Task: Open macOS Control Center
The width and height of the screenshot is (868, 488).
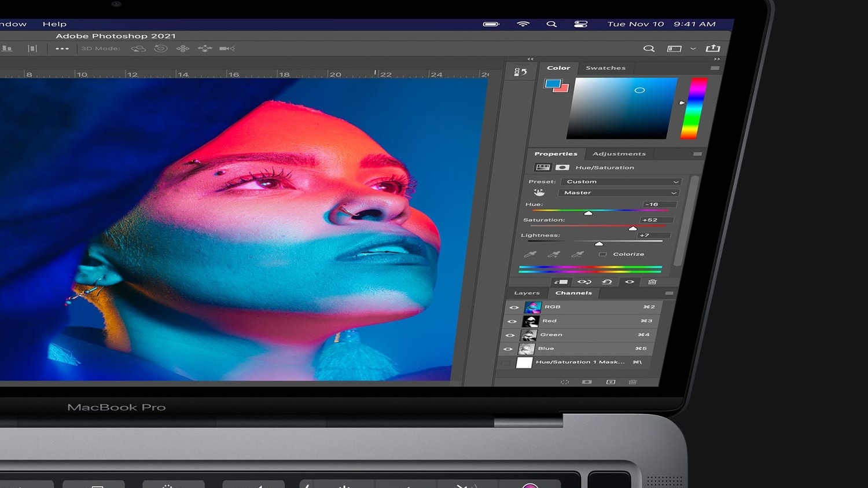Action: (580, 24)
